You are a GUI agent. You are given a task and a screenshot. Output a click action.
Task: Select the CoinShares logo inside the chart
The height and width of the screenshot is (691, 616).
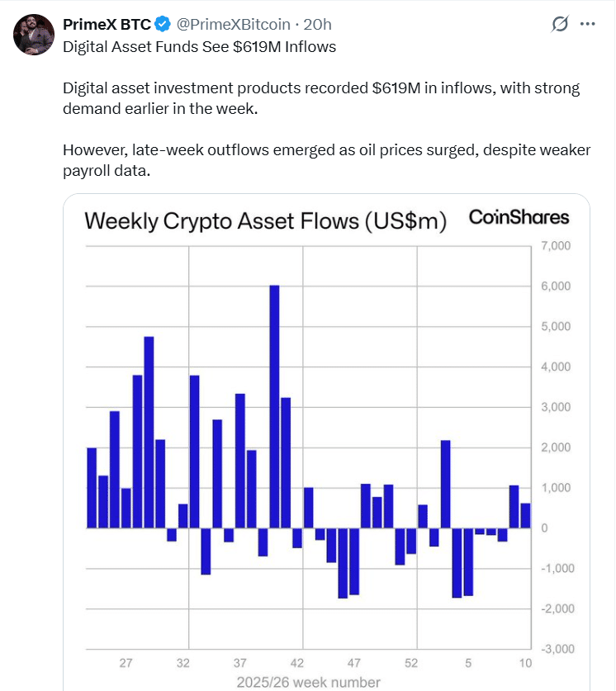[x=519, y=217]
